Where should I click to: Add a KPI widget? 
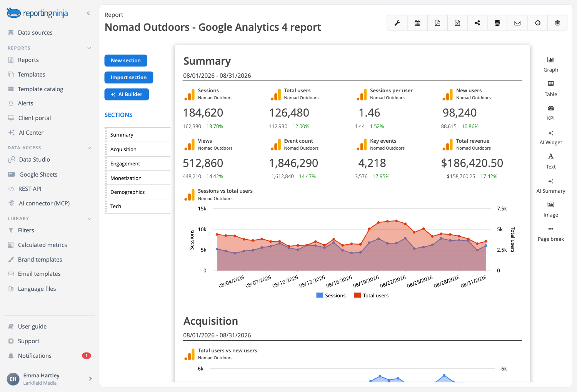[551, 113]
